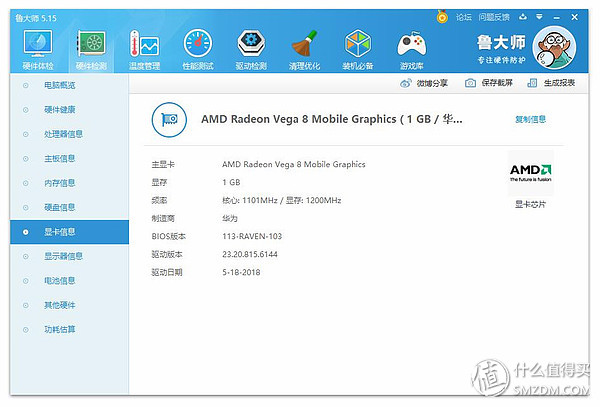Click 生成报表 to generate report
This screenshot has width=600, height=407.
551,83
